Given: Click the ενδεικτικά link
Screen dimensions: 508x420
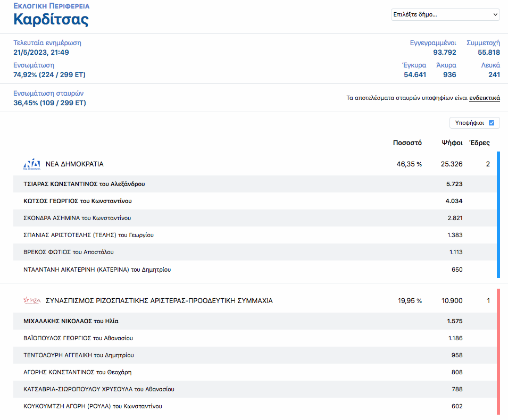Looking at the screenshot, I should click(484, 98).
